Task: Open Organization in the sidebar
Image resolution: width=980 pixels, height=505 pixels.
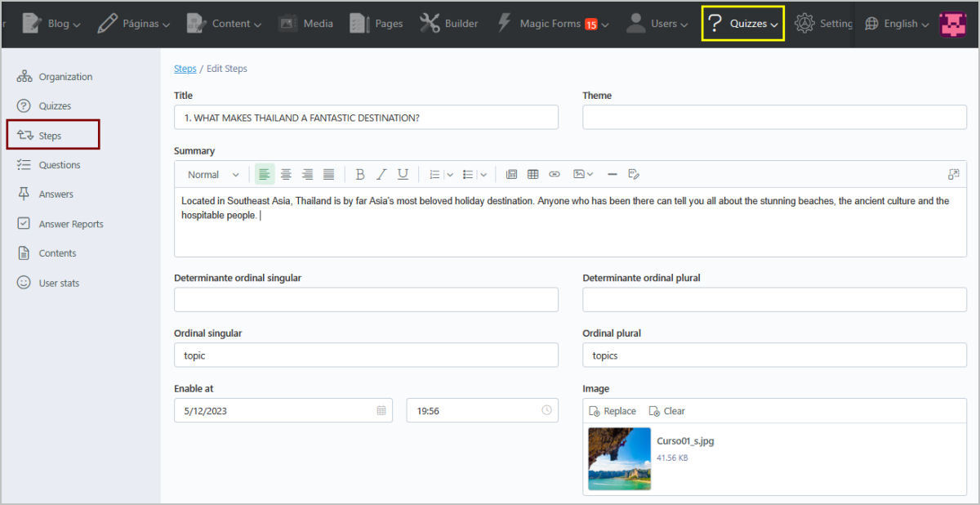Action: click(x=55, y=77)
